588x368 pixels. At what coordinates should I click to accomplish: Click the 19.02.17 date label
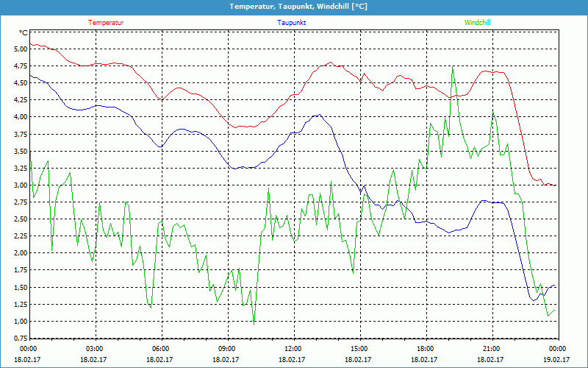coord(557,360)
